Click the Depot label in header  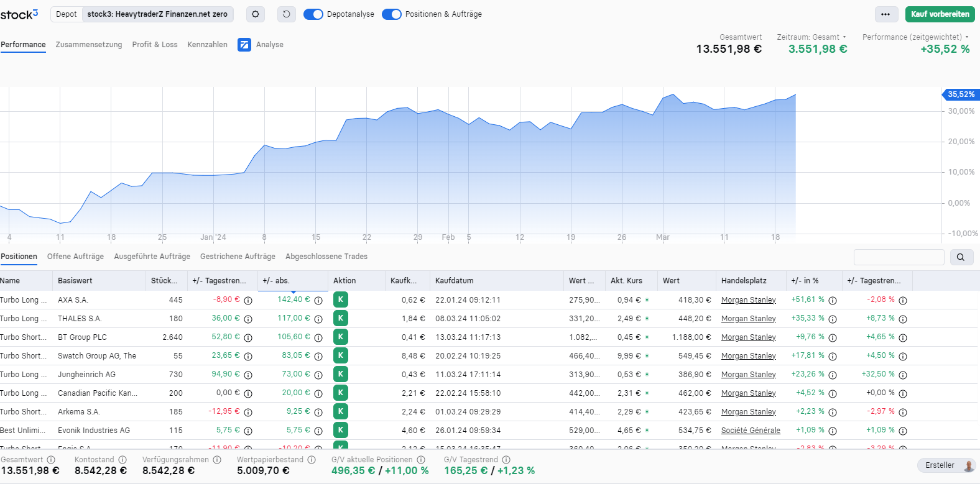(x=66, y=14)
